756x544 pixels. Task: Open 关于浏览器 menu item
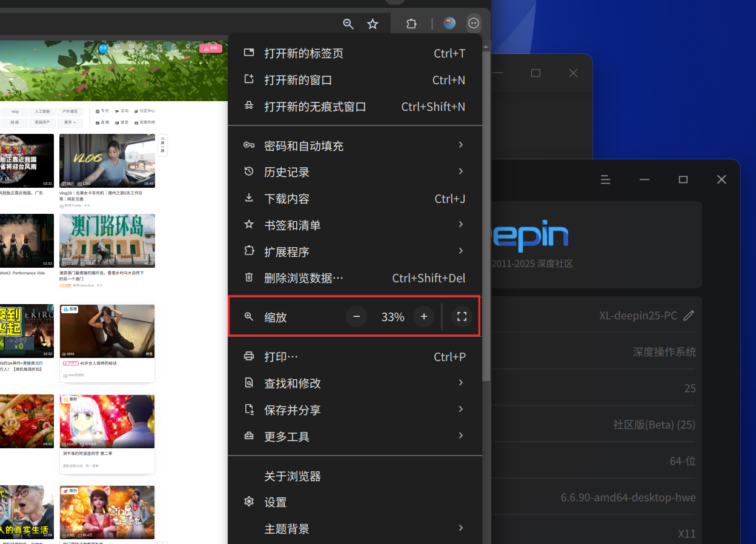pyautogui.click(x=355, y=476)
